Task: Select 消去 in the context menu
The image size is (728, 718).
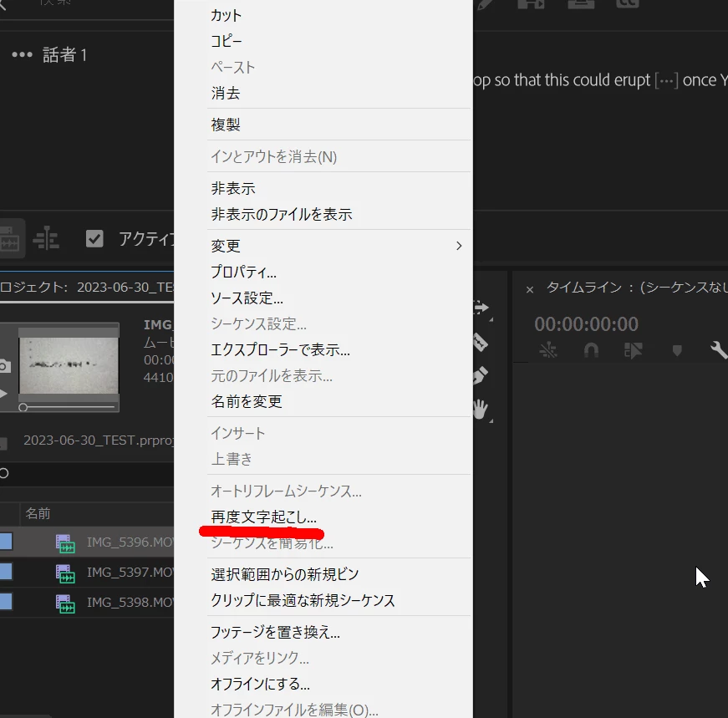Action: click(x=225, y=94)
